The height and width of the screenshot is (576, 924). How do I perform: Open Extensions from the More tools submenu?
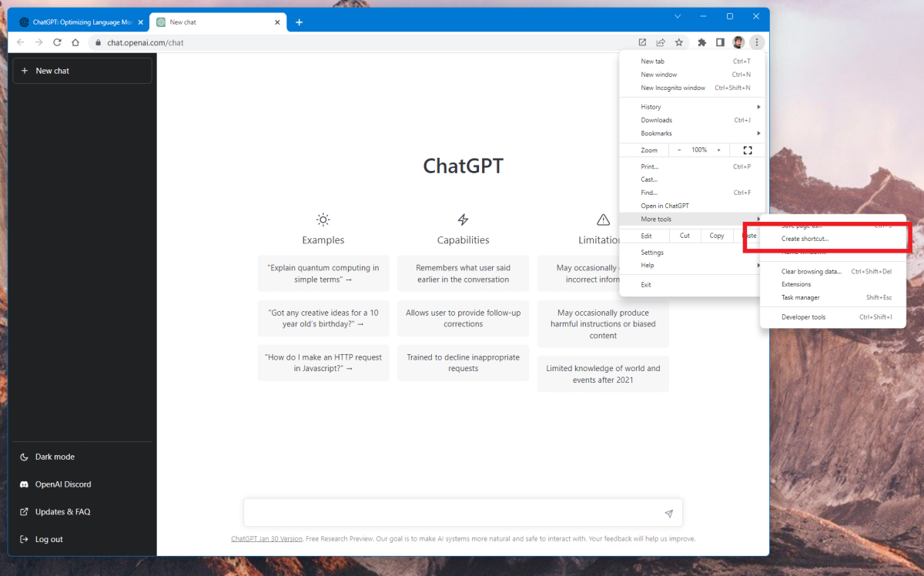(x=833, y=284)
